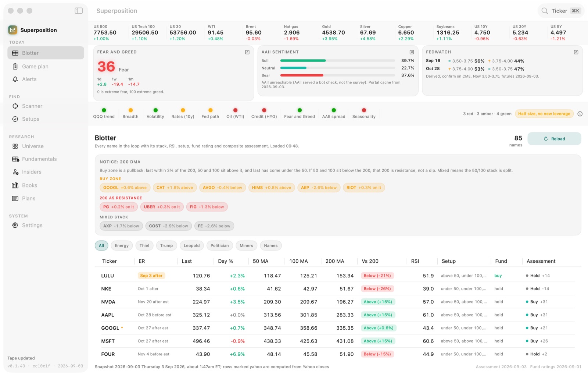Image resolution: width=588 pixels, height=376 pixels.
Task: Open the Settings page
Action: pos(46,225)
